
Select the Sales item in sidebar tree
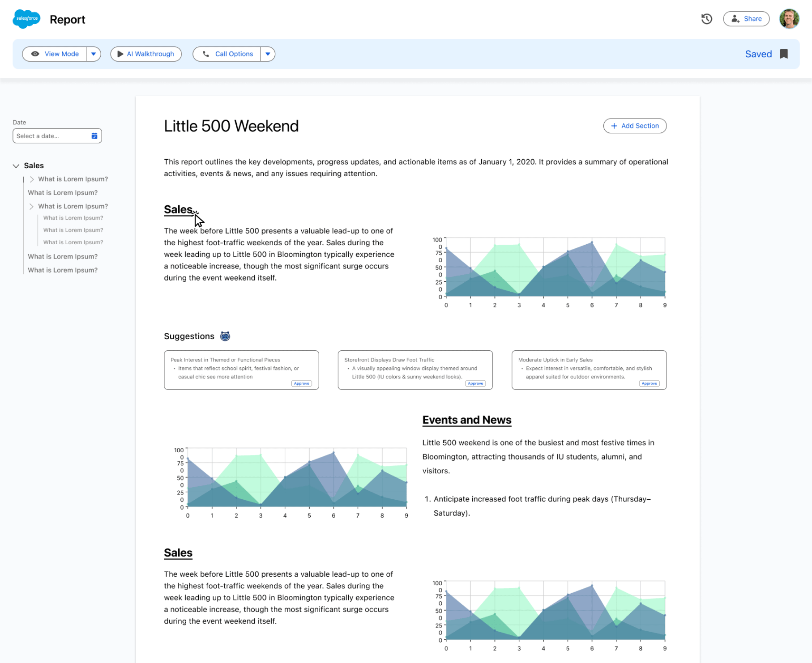click(x=34, y=166)
